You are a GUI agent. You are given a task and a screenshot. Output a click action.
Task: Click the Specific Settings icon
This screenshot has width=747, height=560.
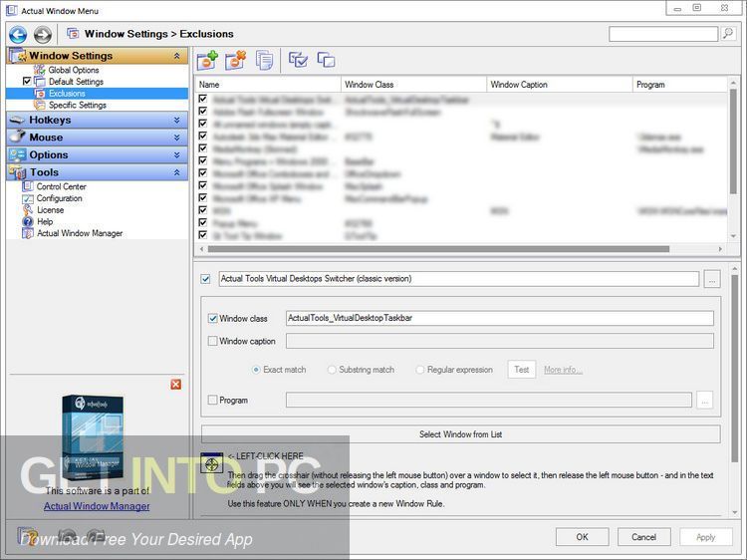click(40, 105)
